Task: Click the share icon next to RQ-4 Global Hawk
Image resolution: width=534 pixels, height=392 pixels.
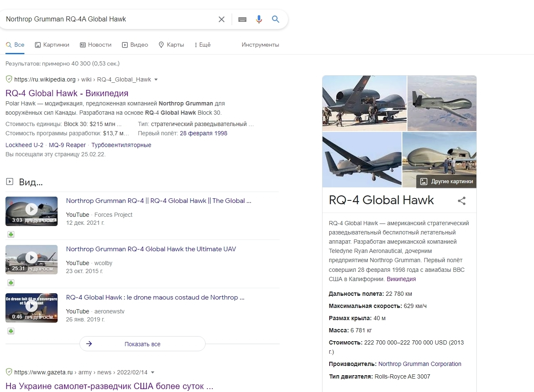Action: [x=462, y=201]
